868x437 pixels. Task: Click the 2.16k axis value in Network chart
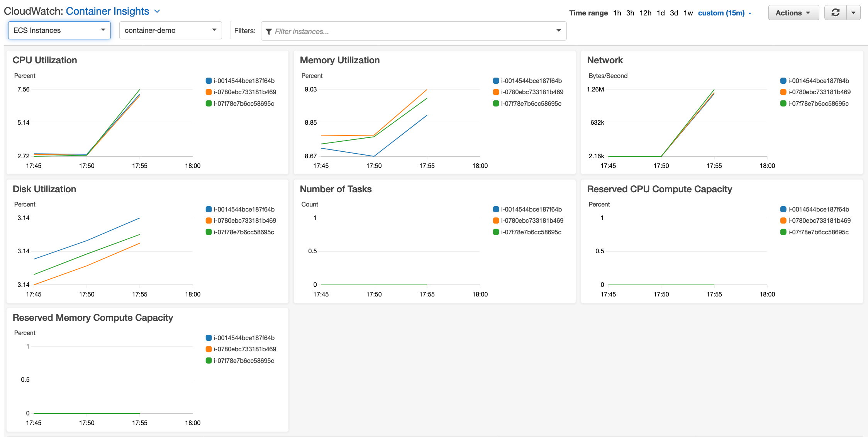597,156
